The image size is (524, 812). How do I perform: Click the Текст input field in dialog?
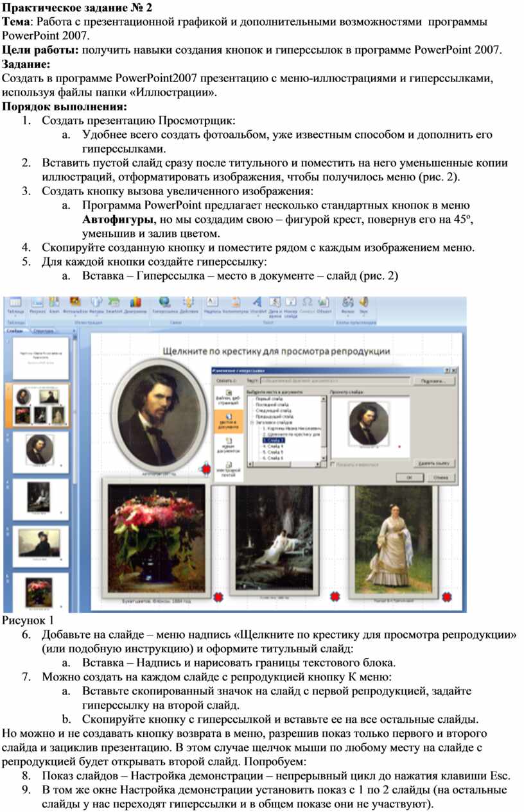[335, 381]
